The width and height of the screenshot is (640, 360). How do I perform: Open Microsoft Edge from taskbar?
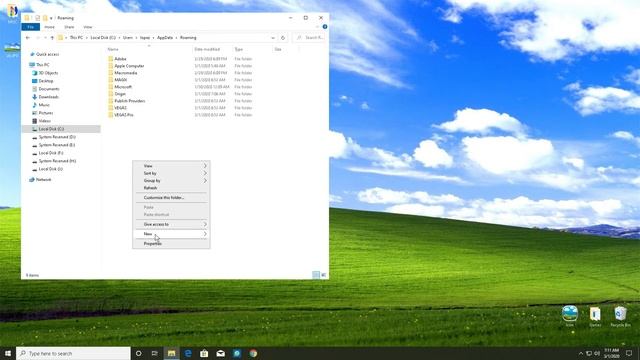(188, 353)
